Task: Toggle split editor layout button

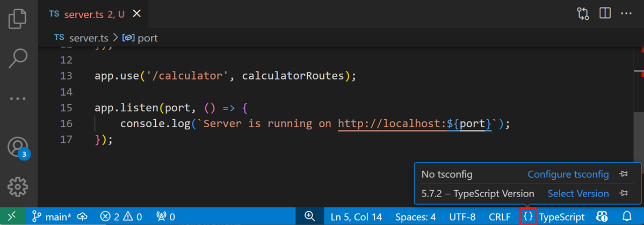Action: (x=605, y=14)
